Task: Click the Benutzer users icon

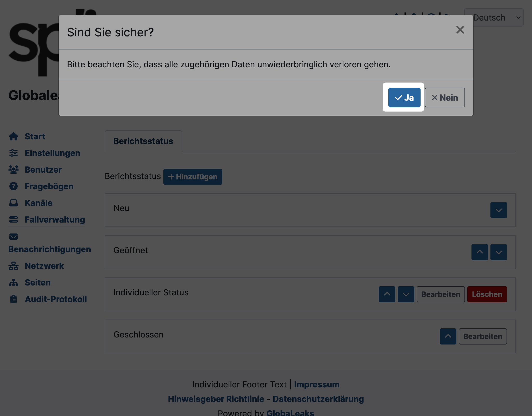Action: coord(14,170)
